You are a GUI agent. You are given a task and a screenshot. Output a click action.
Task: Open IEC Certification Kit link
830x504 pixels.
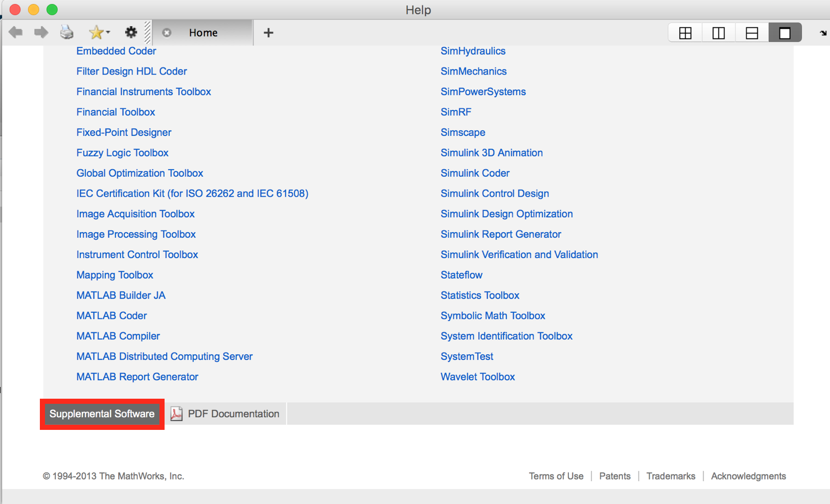(x=192, y=194)
